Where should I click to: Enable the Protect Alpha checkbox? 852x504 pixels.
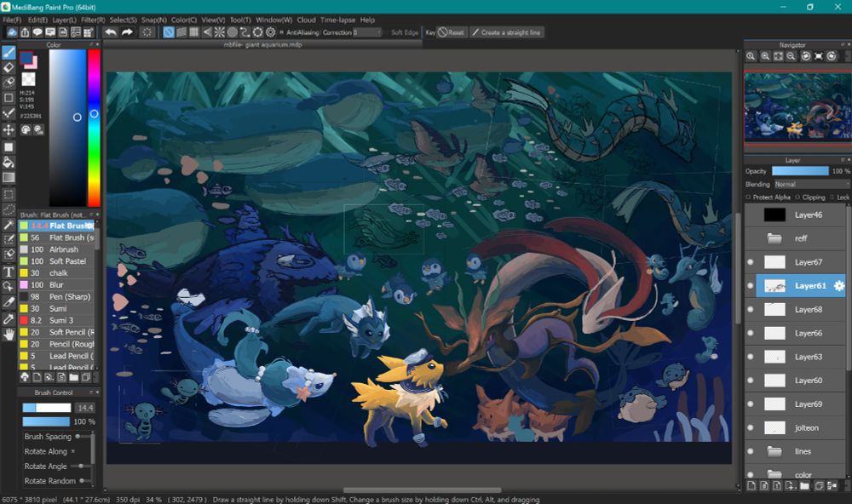click(x=748, y=198)
